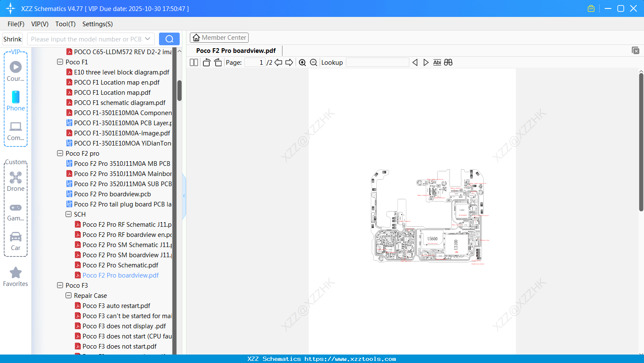Click the binoculars search icon

[448, 63]
